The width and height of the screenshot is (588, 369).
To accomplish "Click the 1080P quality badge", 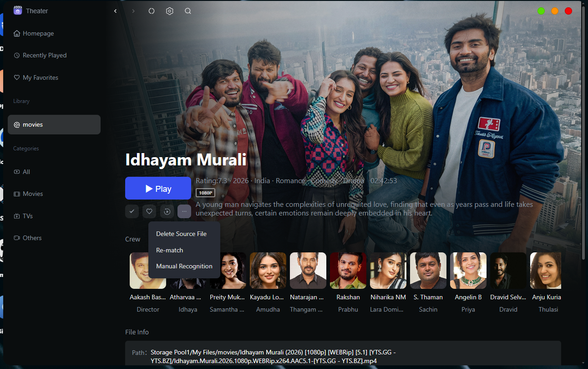I will (205, 193).
